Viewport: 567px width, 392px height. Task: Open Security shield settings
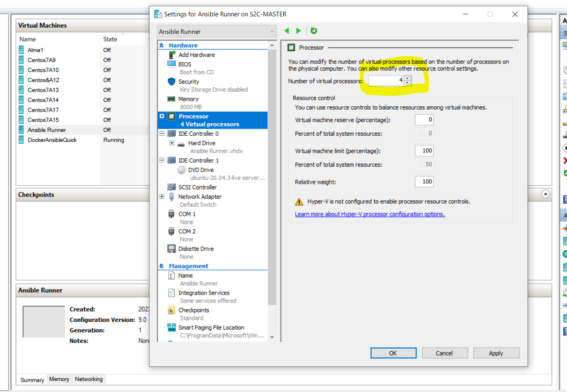(x=171, y=82)
